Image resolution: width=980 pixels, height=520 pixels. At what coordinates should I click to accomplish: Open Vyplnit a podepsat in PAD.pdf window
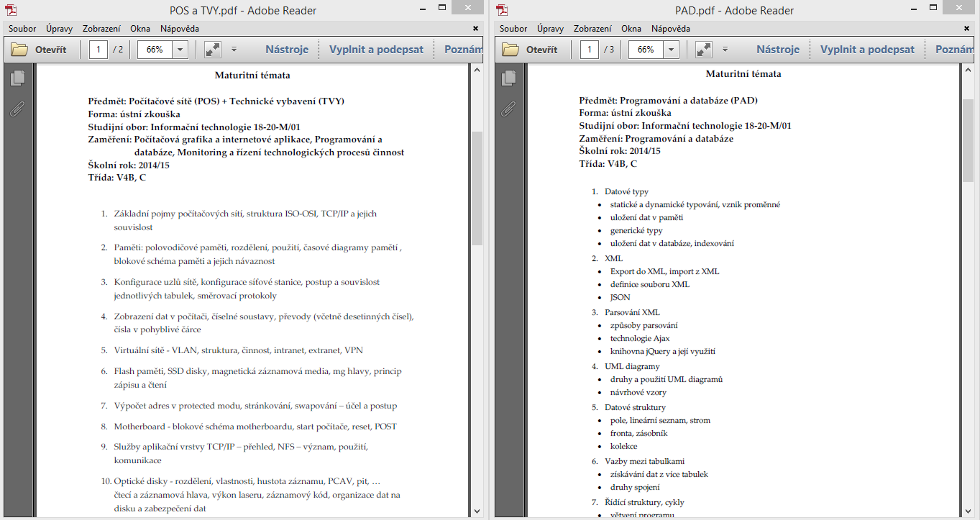tap(867, 50)
